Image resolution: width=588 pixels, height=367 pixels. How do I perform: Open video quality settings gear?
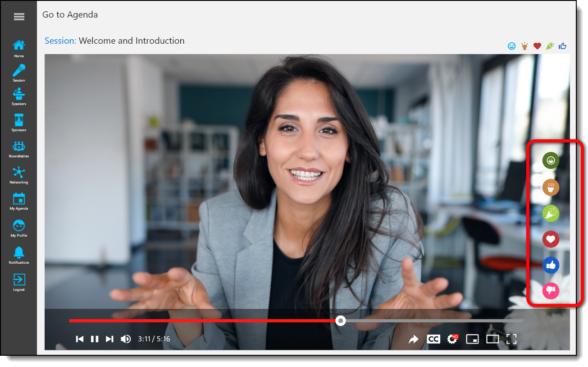(x=452, y=339)
